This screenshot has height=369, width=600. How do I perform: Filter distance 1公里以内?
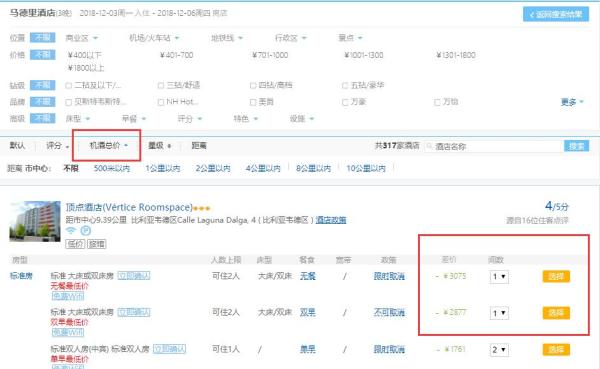pyautogui.click(x=163, y=168)
